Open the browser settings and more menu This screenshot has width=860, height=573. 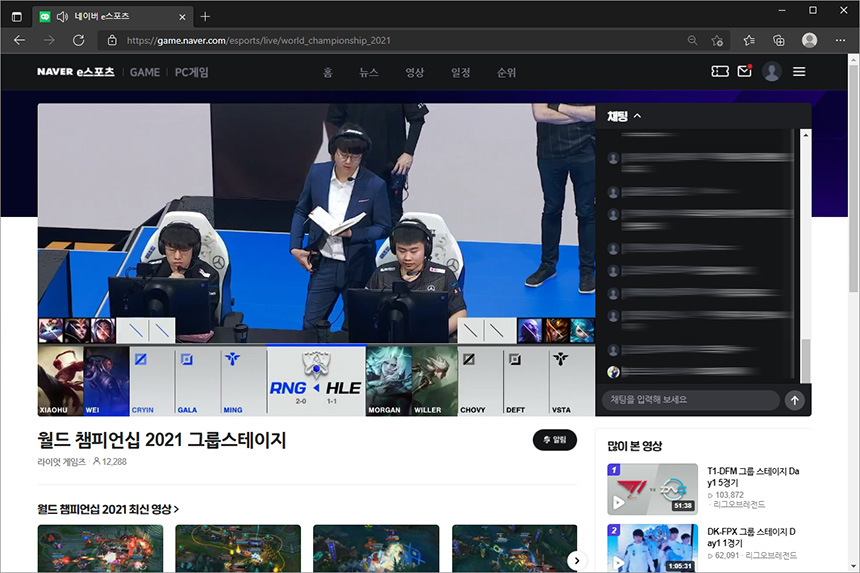click(840, 40)
